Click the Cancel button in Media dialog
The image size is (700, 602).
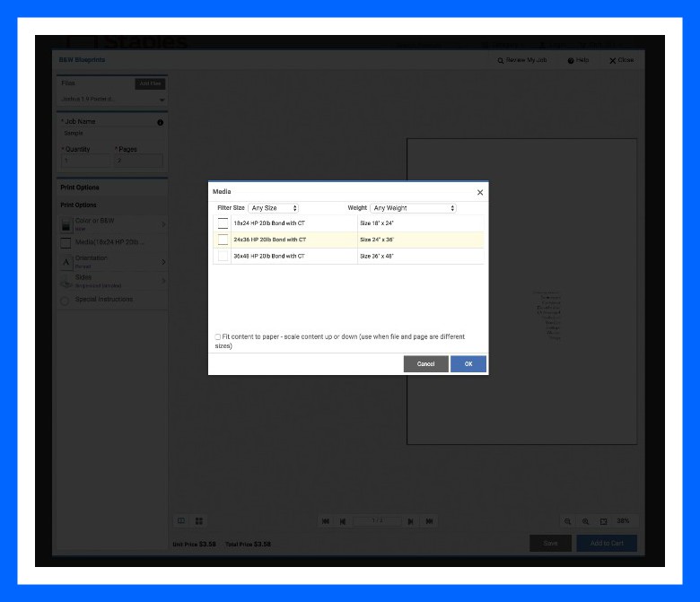click(x=426, y=363)
